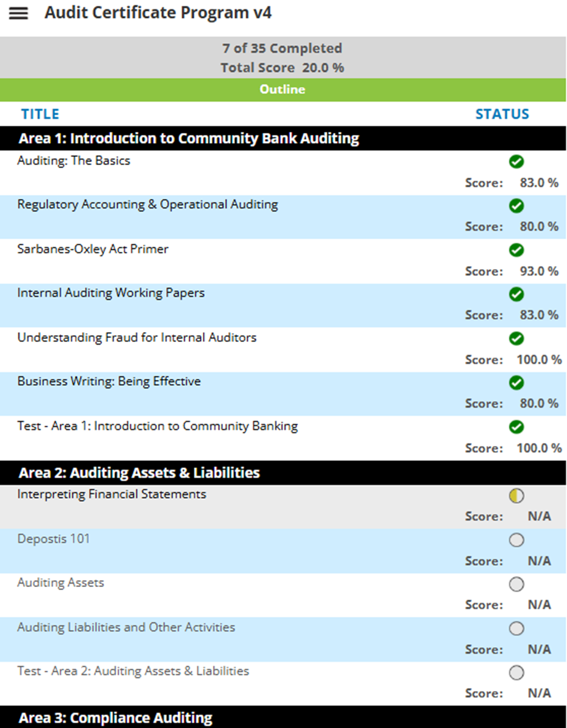The width and height of the screenshot is (567, 728).
Task: Click the green check beside Sarbanes-Oxley Act Primer
Action: (x=516, y=250)
